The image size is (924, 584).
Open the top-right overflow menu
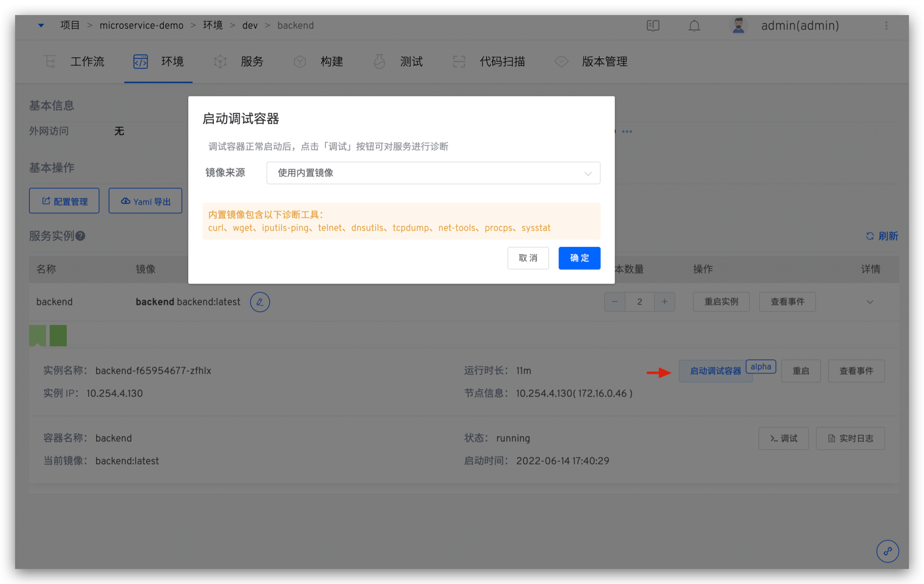[x=886, y=25]
